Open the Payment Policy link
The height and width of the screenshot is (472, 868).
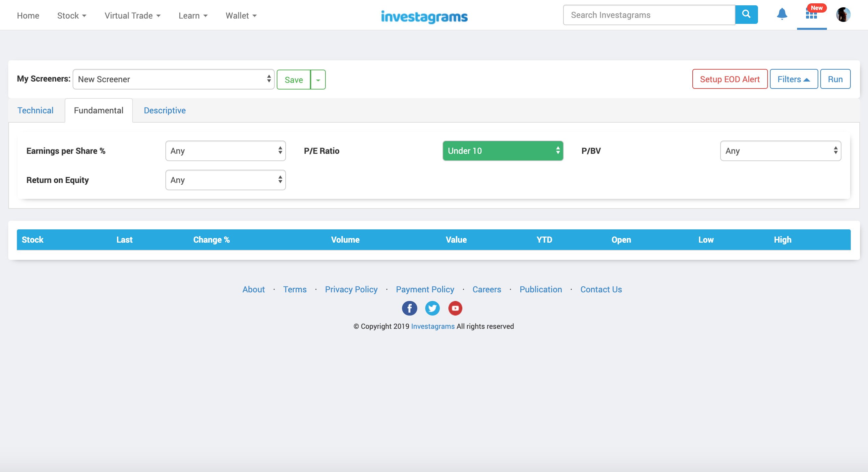coord(425,289)
